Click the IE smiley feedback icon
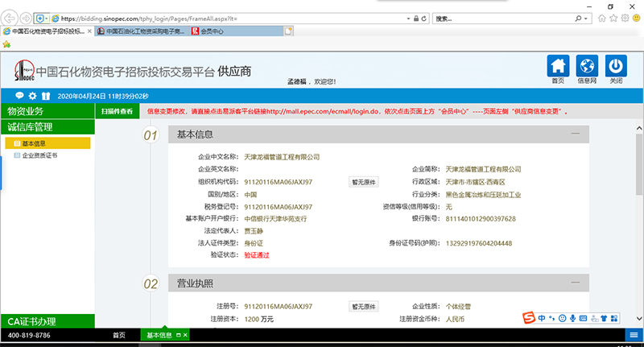This screenshot has width=644, height=347. coord(637,18)
